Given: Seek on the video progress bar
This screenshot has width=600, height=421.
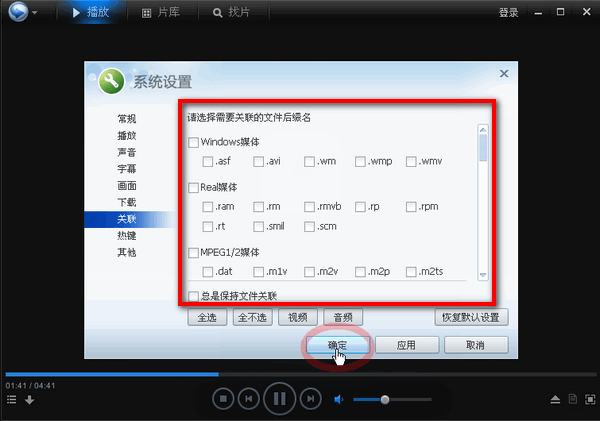Looking at the screenshot, I should click(x=300, y=374).
